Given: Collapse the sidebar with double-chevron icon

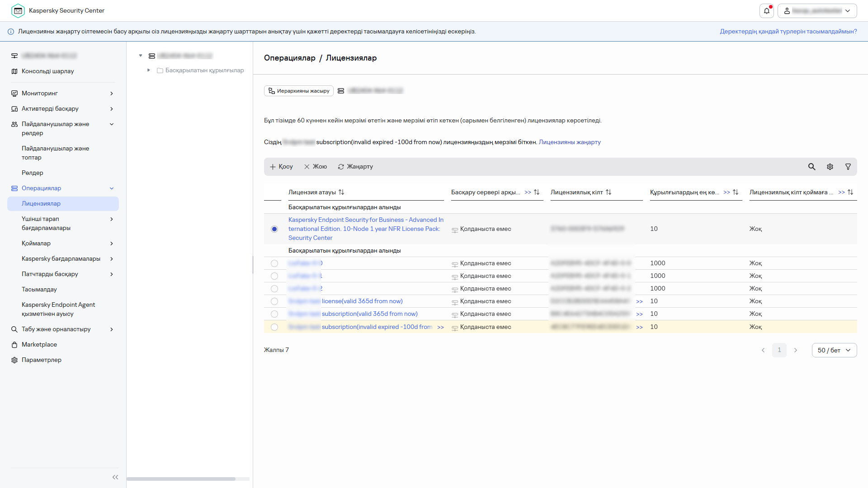Looking at the screenshot, I should click(115, 477).
